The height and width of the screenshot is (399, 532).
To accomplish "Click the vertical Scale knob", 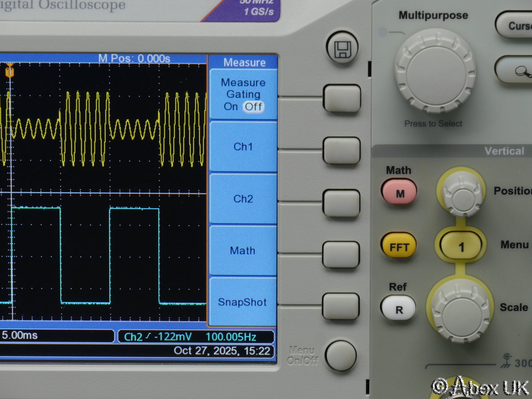I will [x=461, y=310].
